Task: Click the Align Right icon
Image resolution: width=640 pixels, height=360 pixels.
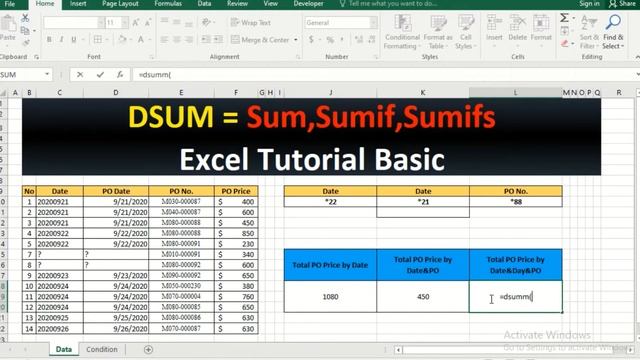Action: [189, 40]
